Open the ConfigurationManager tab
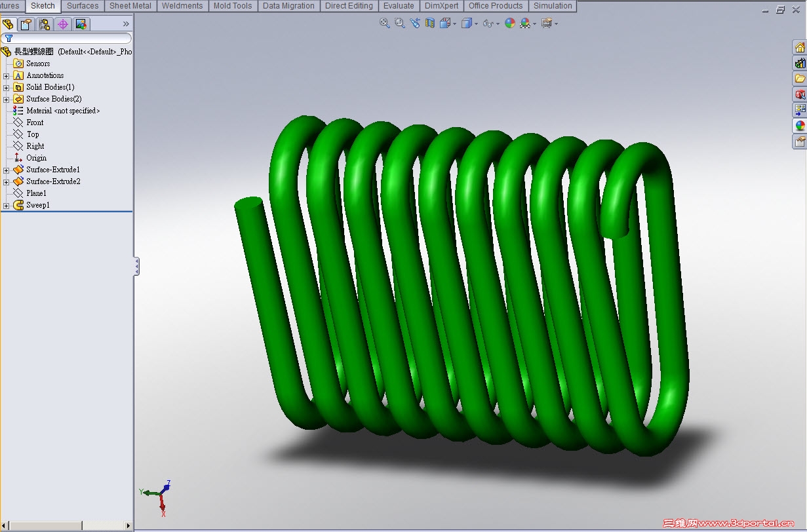This screenshot has width=807, height=532. [45, 24]
